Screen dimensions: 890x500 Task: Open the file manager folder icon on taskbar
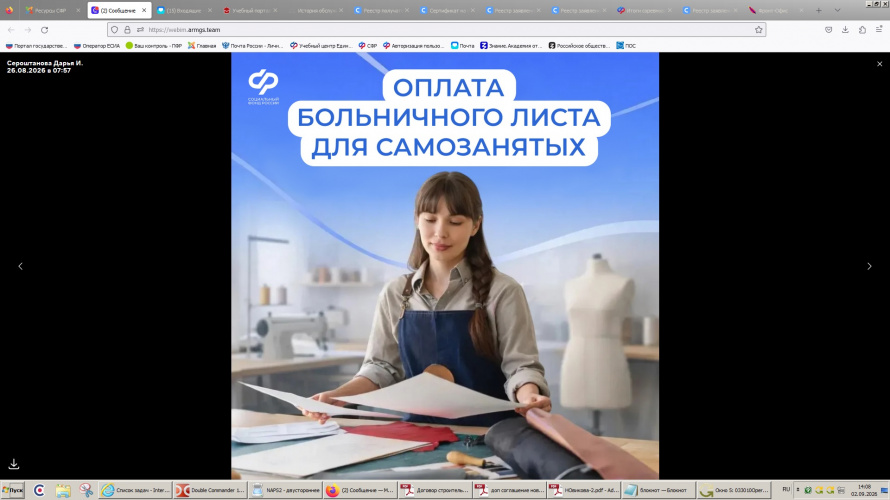(x=63, y=490)
